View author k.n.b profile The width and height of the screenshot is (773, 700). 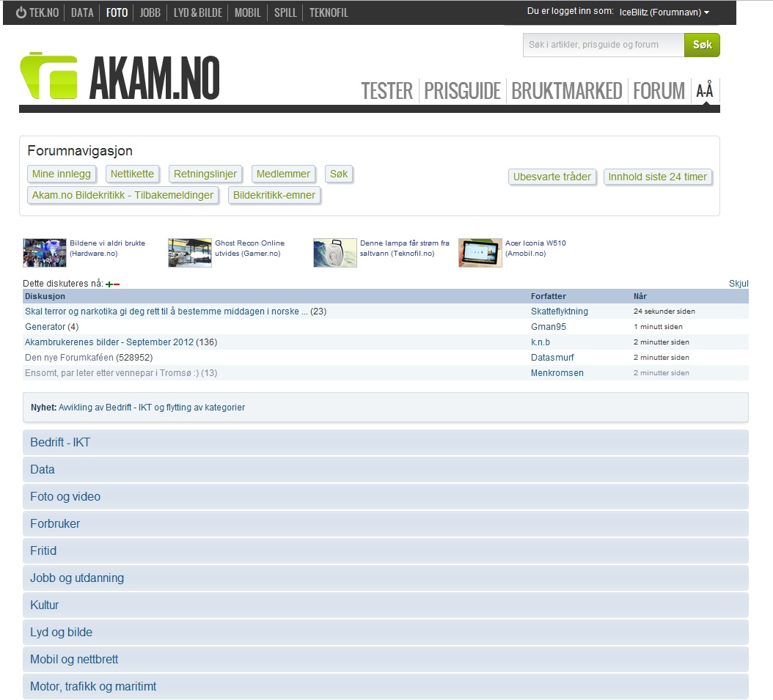[x=541, y=342]
